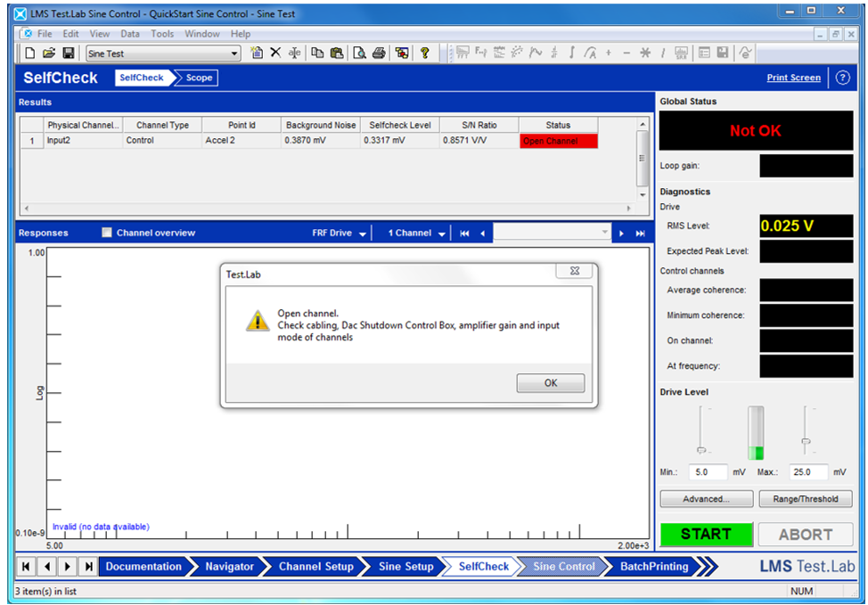Dismiss the Open channel dialog with OK
The height and width of the screenshot is (605, 868).
click(550, 382)
